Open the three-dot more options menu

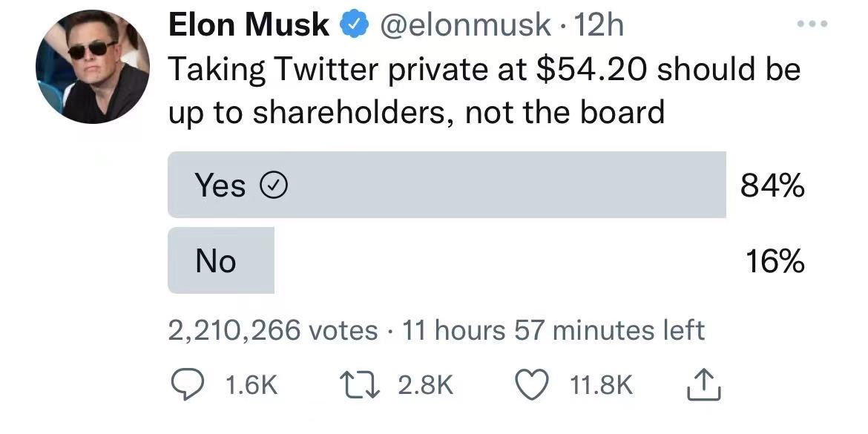coord(812,24)
